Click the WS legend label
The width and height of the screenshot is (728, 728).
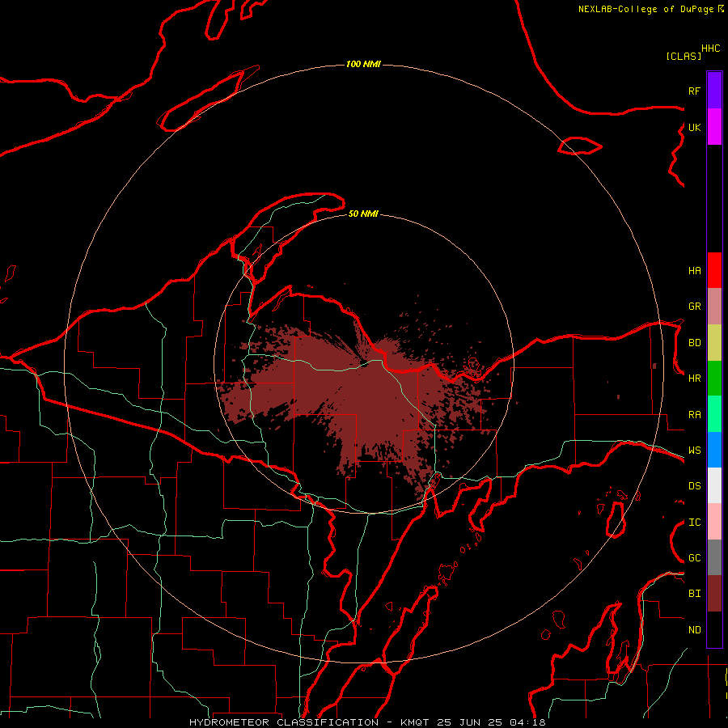coord(694,450)
